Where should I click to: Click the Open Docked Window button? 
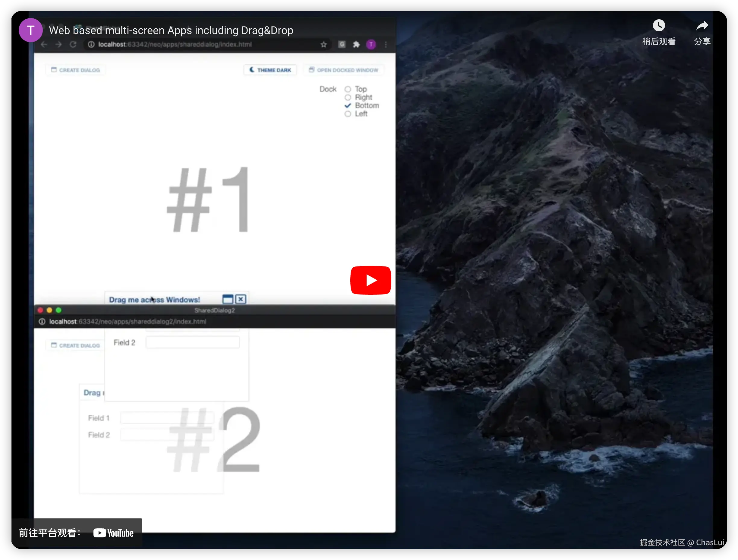343,70
